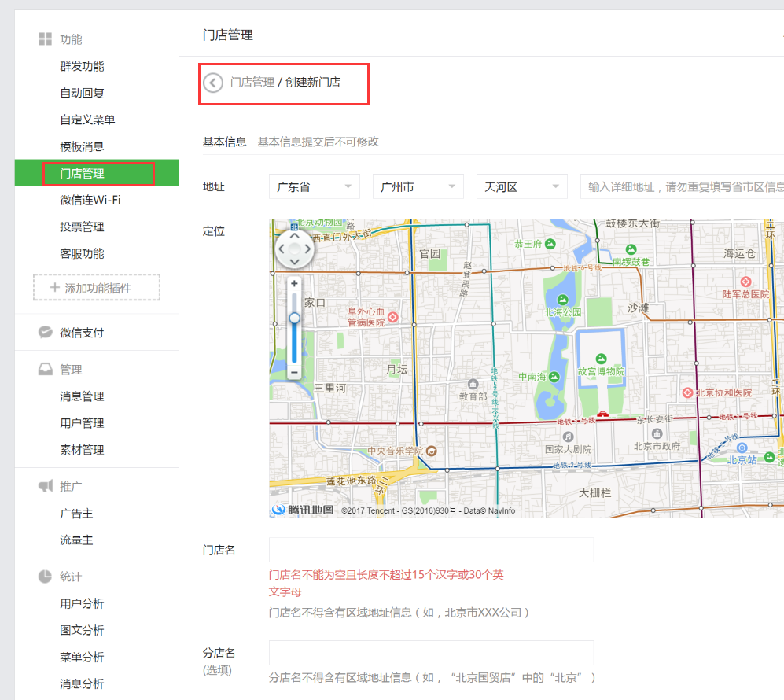Viewport: 784px width, 700px height.
Task: Click the back arrow circle icon
Action: pyautogui.click(x=213, y=83)
